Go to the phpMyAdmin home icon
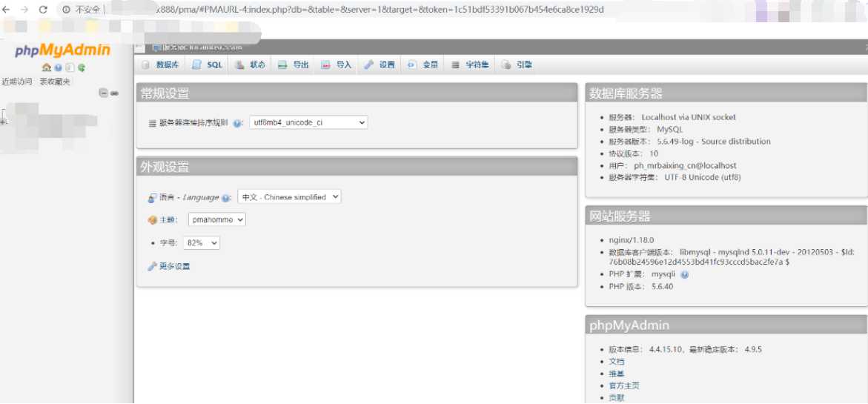Screen dimensions: 868x404 (47, 67)
